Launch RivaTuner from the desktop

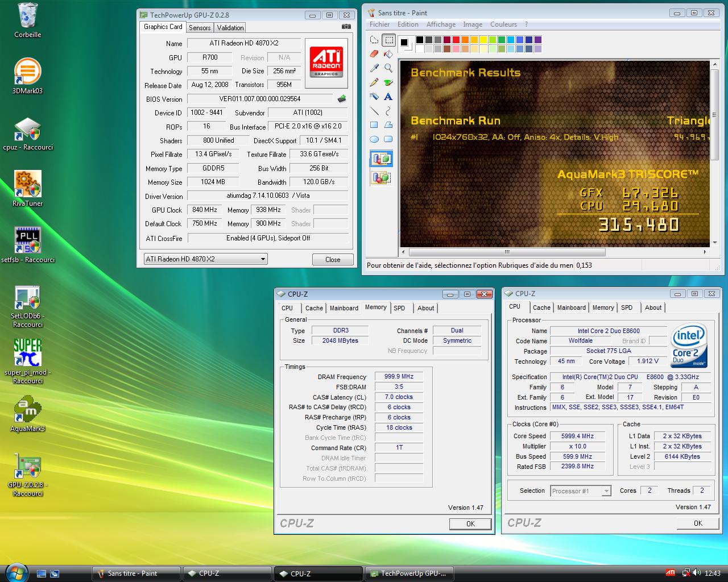[x=27, y=189]
